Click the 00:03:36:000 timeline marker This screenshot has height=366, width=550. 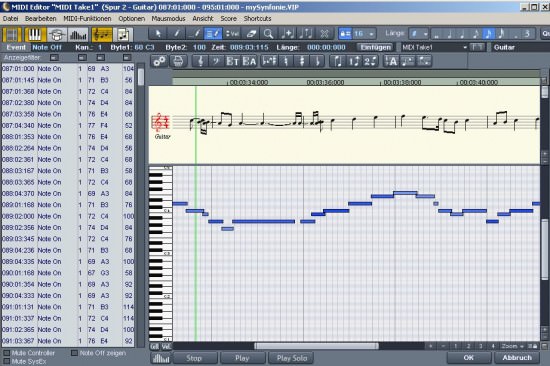click(325, 82)
